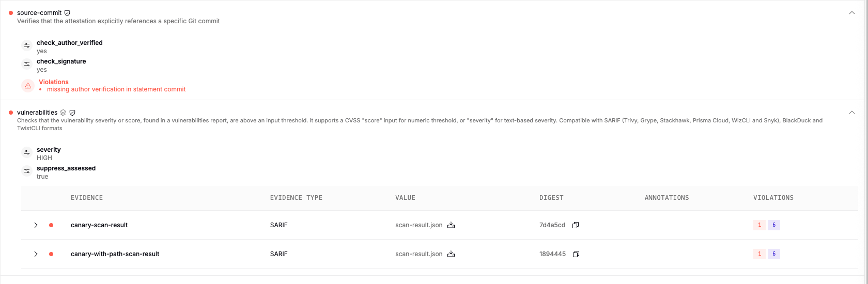Click the check_signature parameter label
Screen dimensions: 868x284
pos(61,61)
